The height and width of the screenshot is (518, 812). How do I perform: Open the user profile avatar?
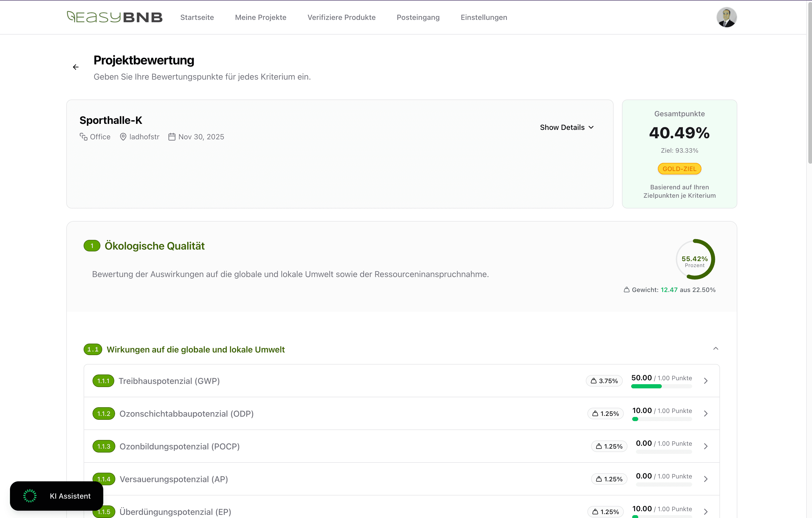click(726, 17)
